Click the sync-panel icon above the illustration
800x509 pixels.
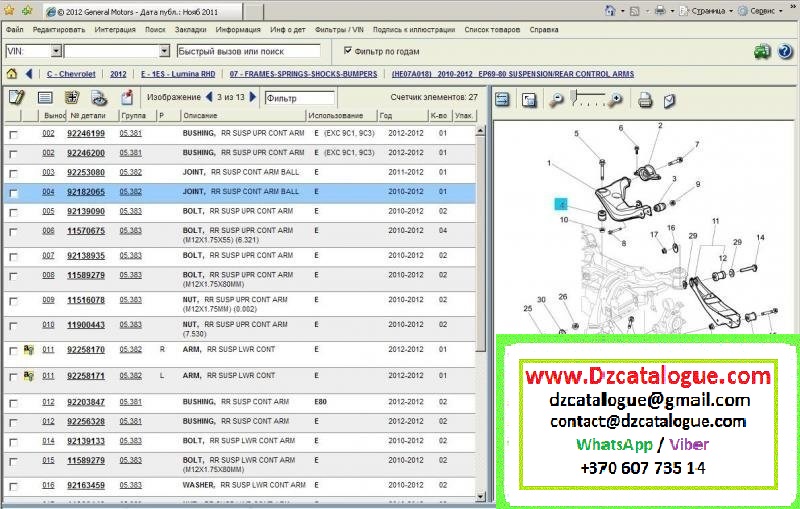(x=503, y=99)
